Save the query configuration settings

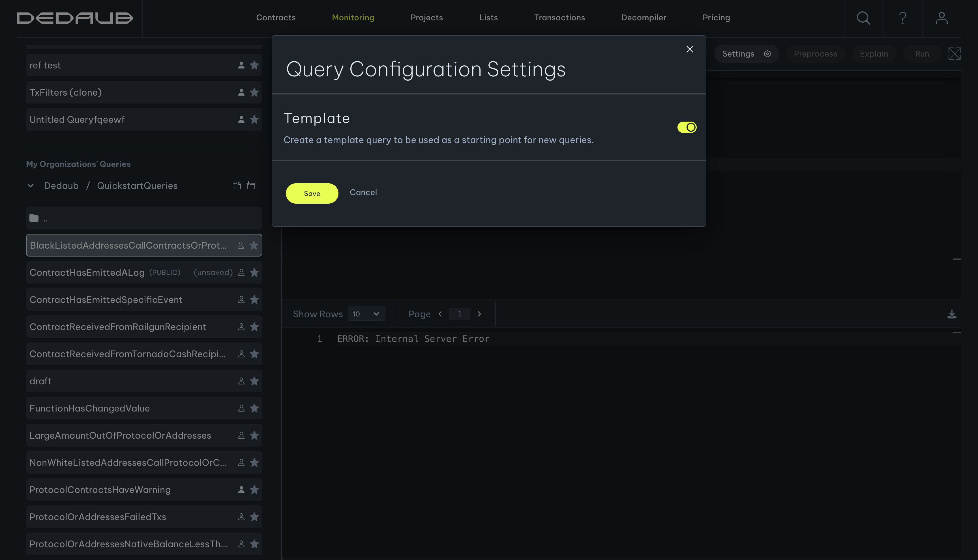[x=312, y=193]
